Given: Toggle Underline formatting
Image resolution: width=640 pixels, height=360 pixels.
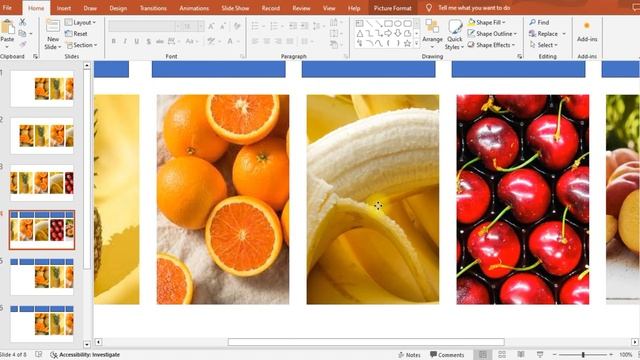Looking at the screenshot, I should [137, 41].
